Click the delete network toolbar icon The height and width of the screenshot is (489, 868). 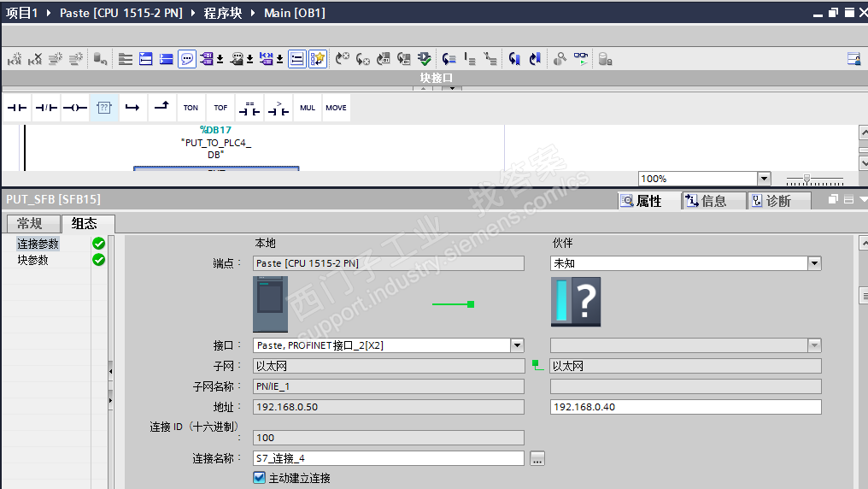coord(35,59)
